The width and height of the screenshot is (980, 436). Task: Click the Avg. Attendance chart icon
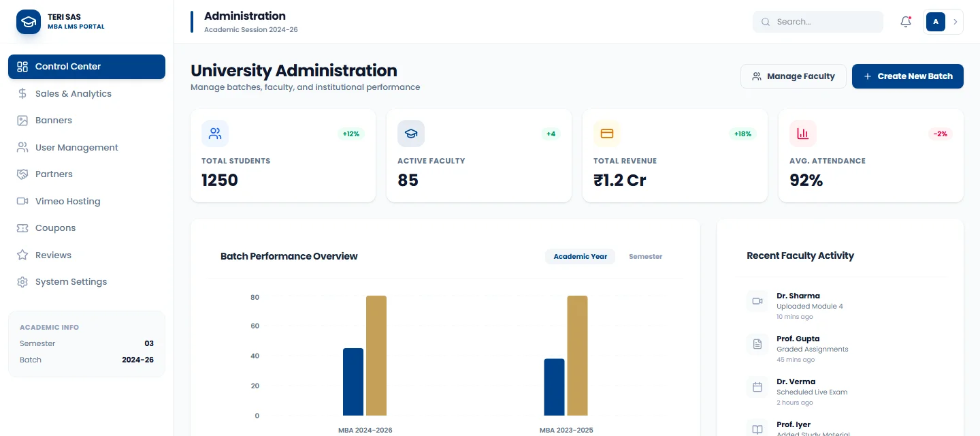coord(803,134)
